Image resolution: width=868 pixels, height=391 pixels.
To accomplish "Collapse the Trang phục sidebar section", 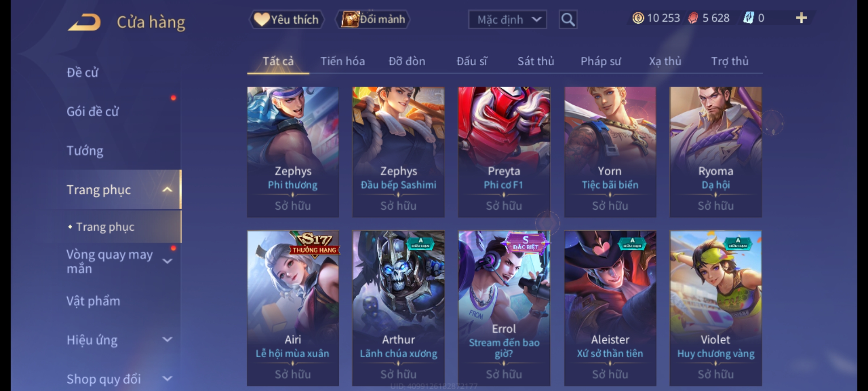I will click(x=167, y=190).
